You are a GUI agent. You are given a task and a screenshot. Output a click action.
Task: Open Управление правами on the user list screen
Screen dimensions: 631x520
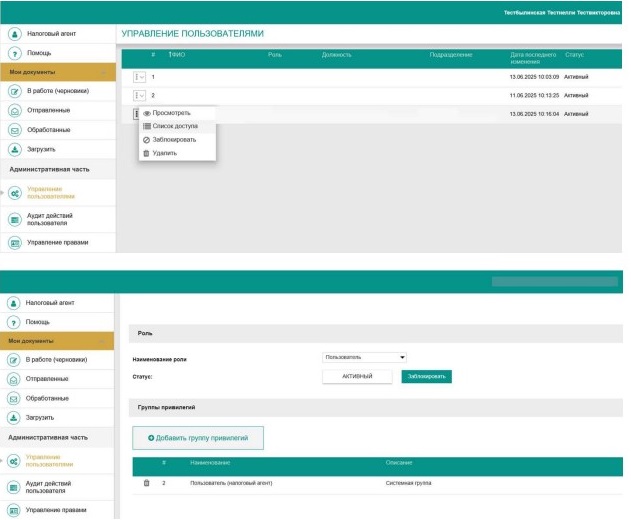click(x=57, y=242)
